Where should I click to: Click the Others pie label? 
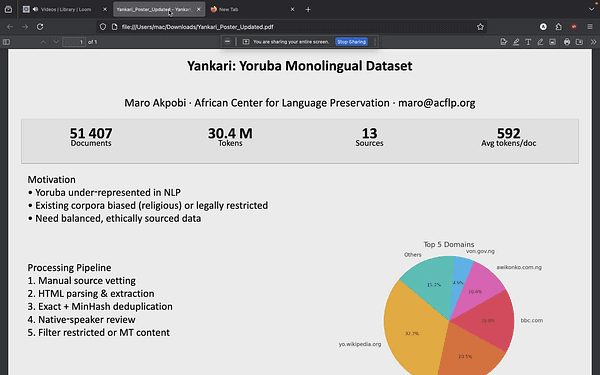click(x=412, y=254)
